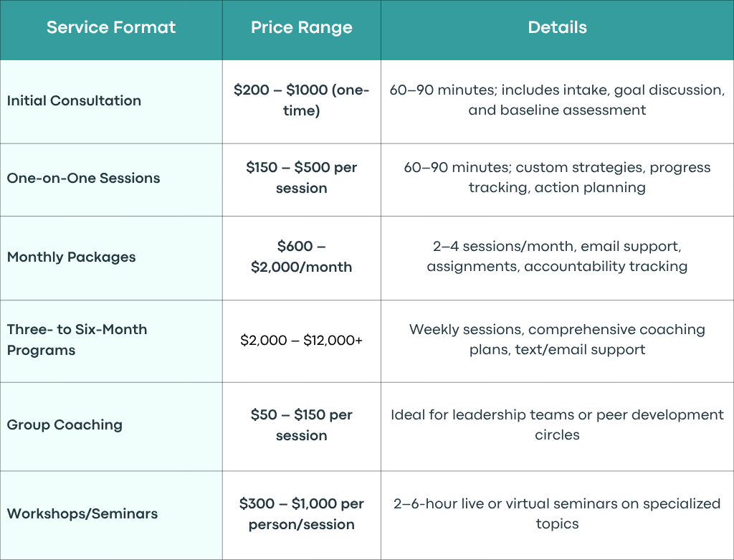Click the $2,000 – $12,000+ price cell
Screen dimensions: 734x560
(x=302, y=341)
